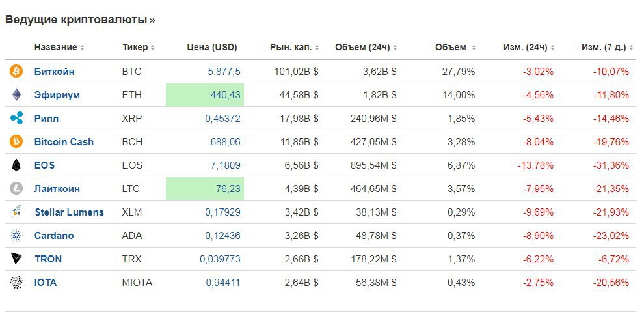Click the Цена (USD) column header
Image resolution: width=644 pixels, height=312 pixels.
(212, 48)
